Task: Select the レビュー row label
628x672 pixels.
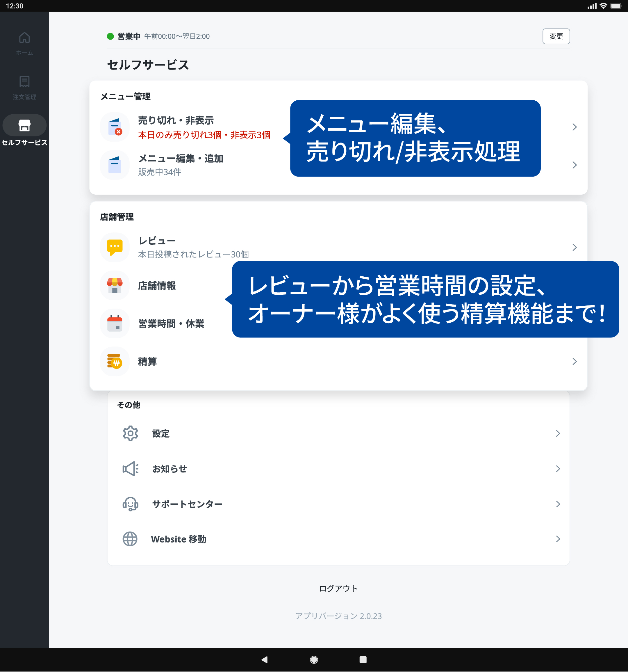Action: pyautogui.click(x=157, y=241)
